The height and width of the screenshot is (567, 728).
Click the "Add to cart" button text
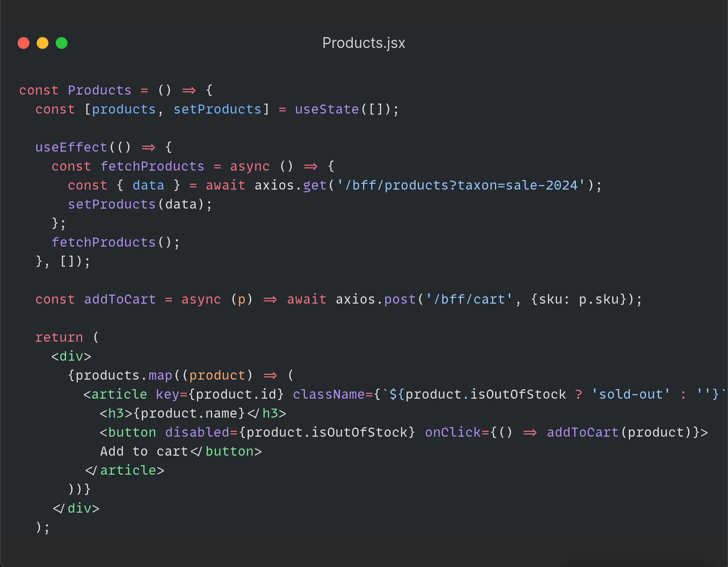(144, 452)
